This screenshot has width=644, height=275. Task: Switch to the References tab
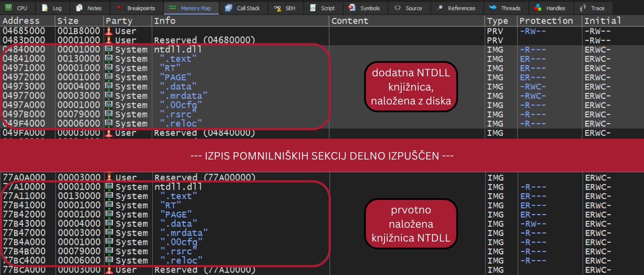[456, 8]
